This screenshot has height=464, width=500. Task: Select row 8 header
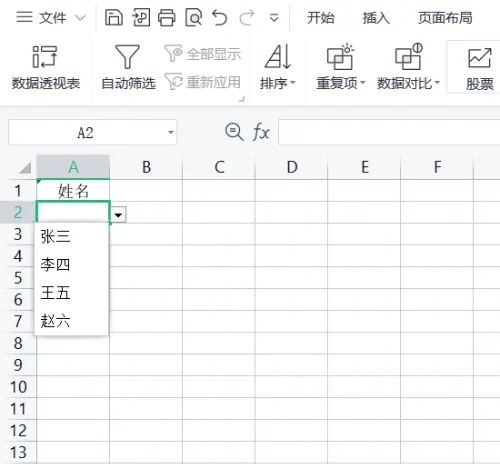[x=18, y=343]
